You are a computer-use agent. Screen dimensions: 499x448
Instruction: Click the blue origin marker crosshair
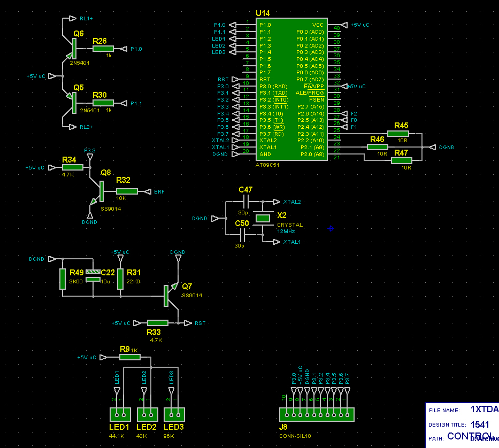tap(331, 228)
